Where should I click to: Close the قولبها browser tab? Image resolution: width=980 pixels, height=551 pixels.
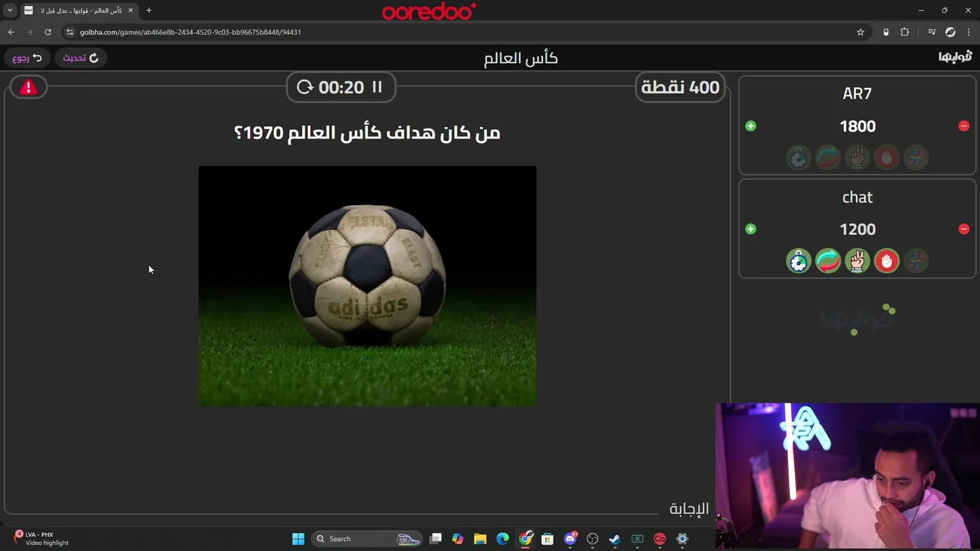(130, 11)
